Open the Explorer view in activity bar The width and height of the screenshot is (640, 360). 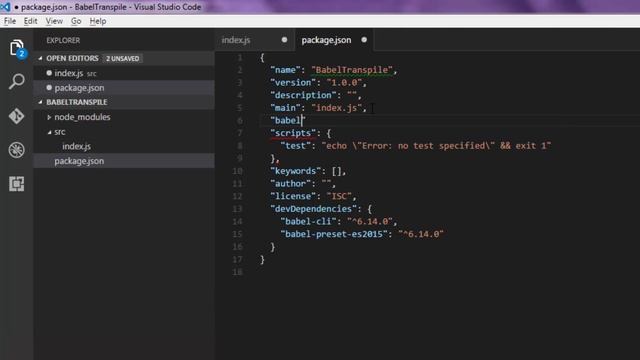click(17, 49)
